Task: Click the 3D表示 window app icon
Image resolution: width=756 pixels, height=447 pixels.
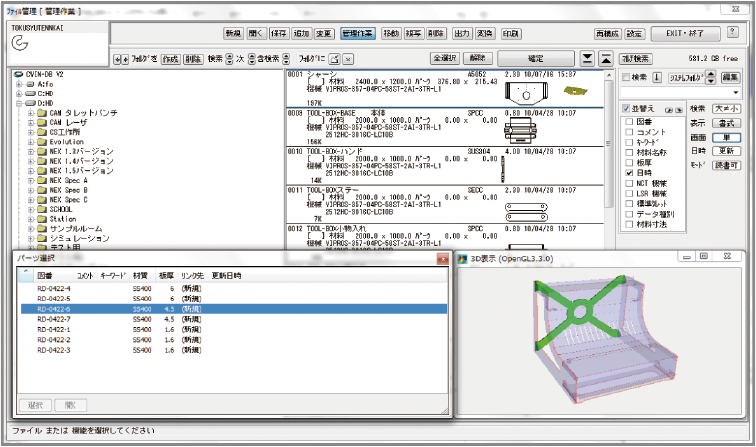Action: coord(462,259)
